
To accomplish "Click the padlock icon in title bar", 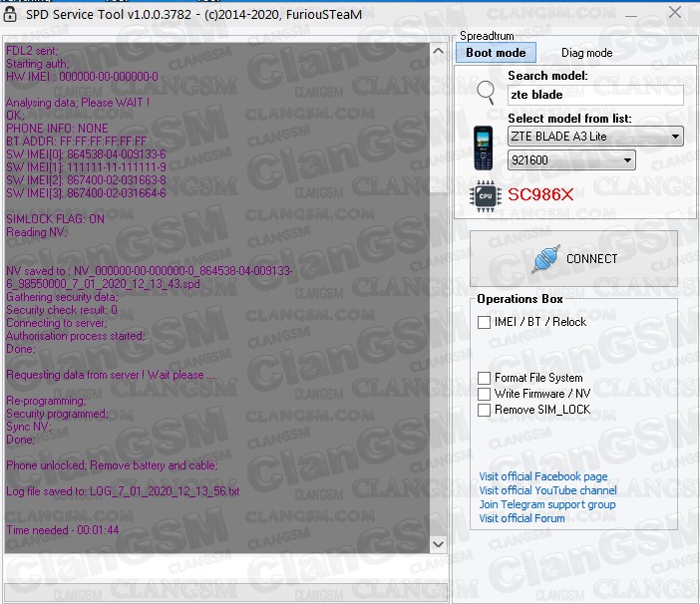I will pyautogui.click(x=10, y=14).
